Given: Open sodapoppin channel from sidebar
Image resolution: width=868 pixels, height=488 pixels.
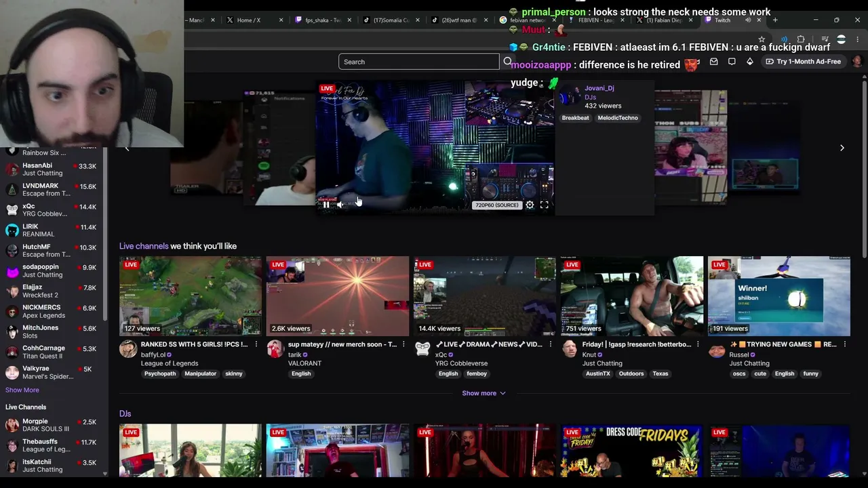Looking at the screenshot, I should (x=52, y=271).
